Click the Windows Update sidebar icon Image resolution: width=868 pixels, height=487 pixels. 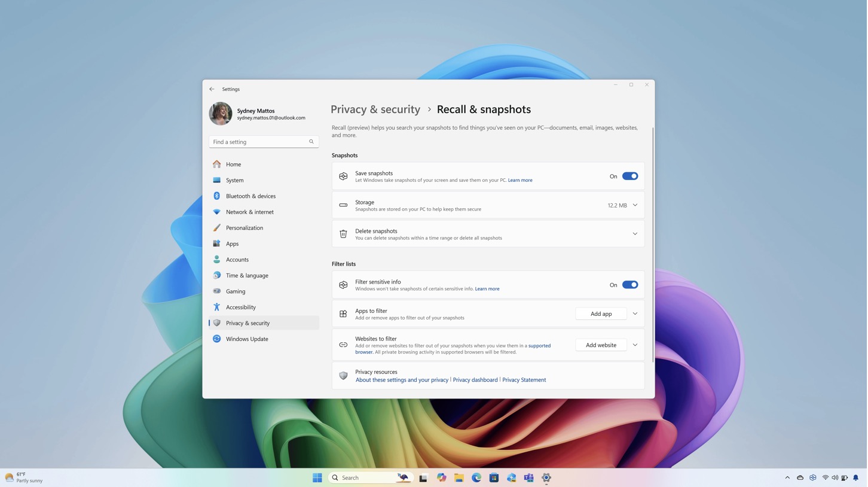217,339
